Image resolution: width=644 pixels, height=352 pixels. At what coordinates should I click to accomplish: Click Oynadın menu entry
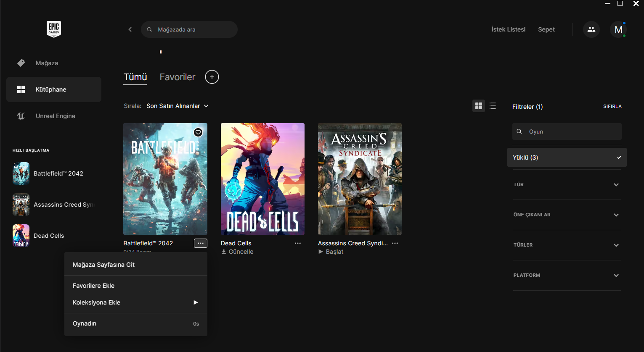tap(136, 323)
